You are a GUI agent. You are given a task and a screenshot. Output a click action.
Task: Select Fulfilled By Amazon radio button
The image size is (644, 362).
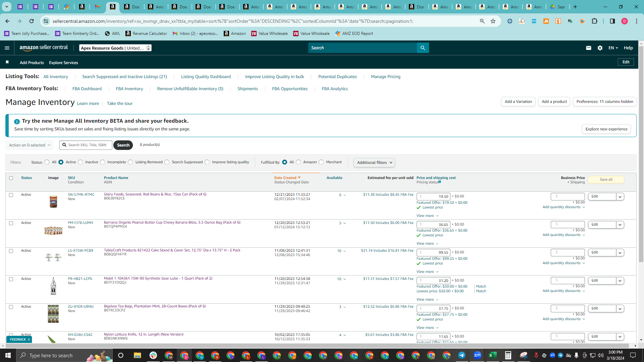[299, 162]
